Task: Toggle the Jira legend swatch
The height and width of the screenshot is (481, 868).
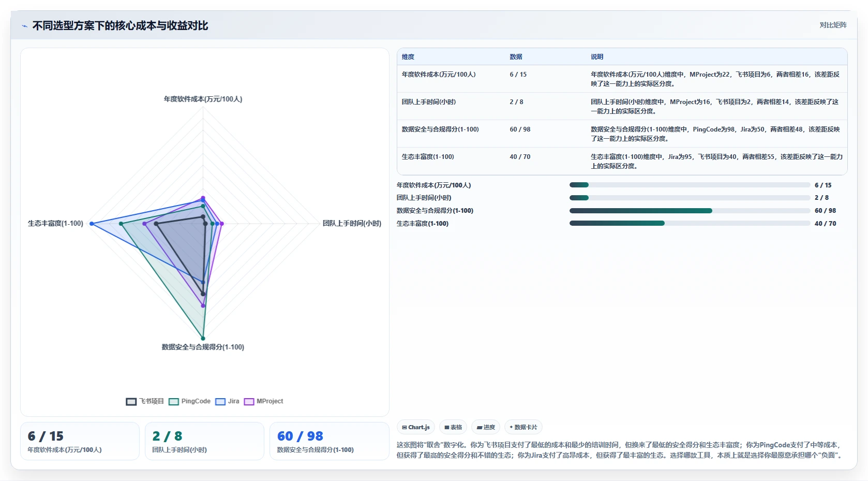Action: 220,402
